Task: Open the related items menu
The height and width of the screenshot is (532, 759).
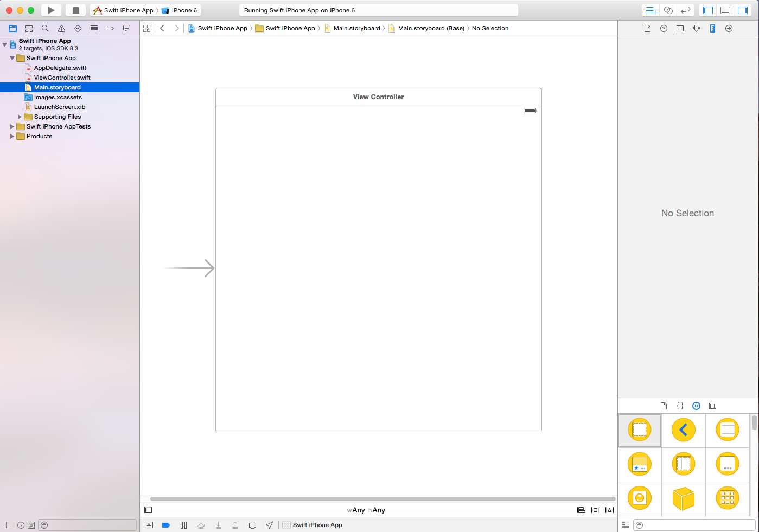Action: [x=147, y=28]
